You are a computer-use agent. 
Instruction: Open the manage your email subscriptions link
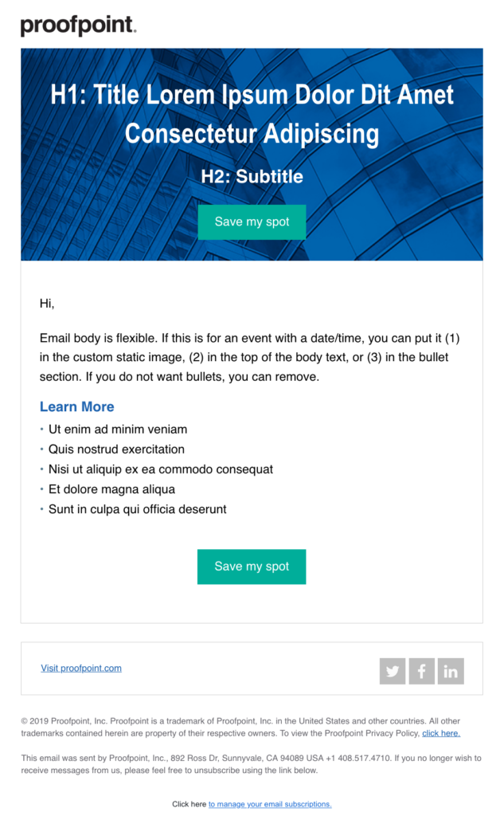click(x=270, y=804)
